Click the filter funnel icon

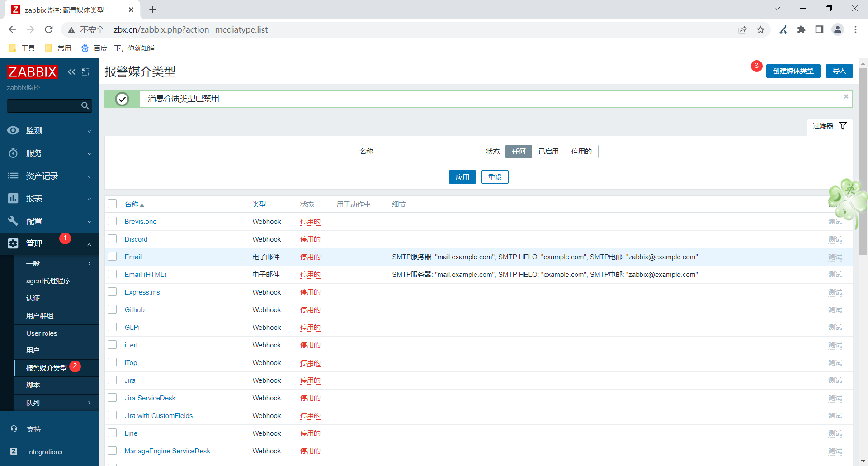[x=843, y=126]
